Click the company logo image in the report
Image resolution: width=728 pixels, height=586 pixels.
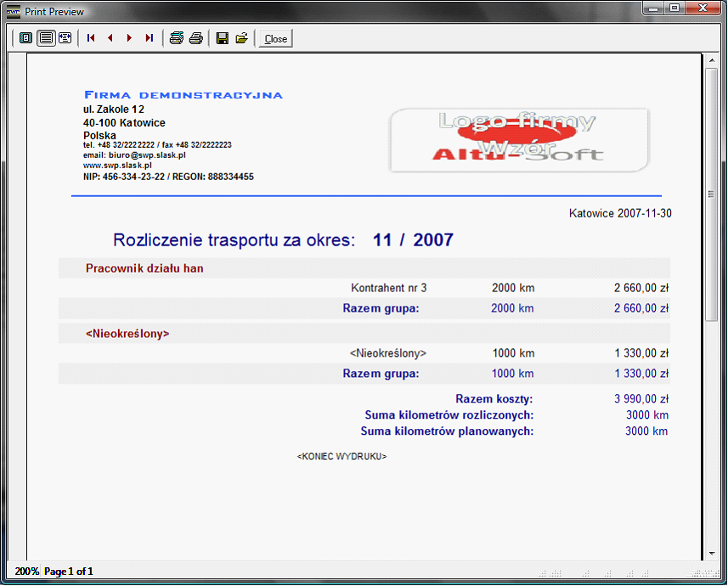(x=519, y=140)
